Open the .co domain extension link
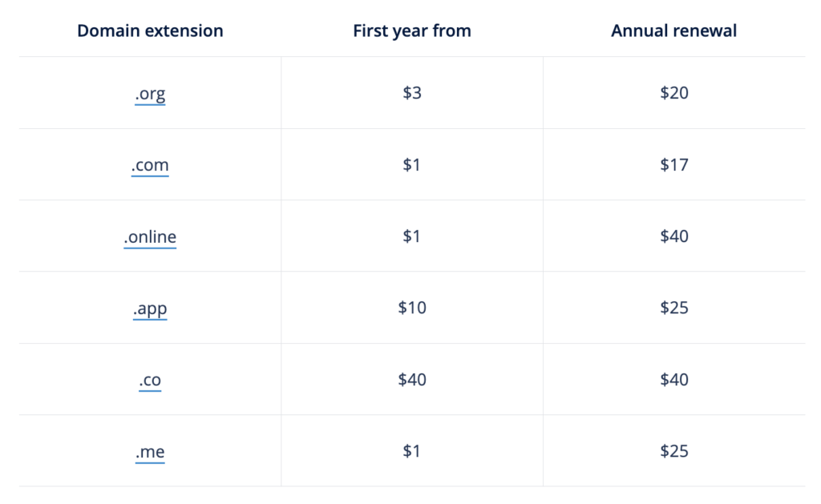 [150, 380]
